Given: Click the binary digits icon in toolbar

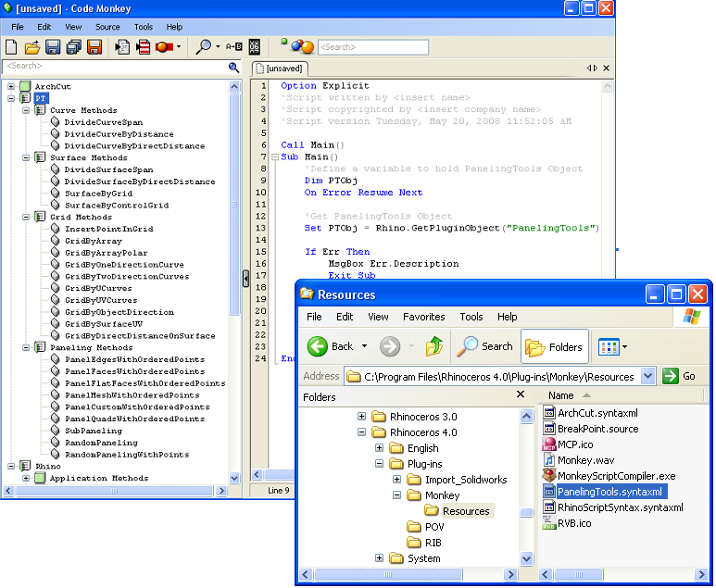Looking at the screenshot, I should (x=255, y=46).
